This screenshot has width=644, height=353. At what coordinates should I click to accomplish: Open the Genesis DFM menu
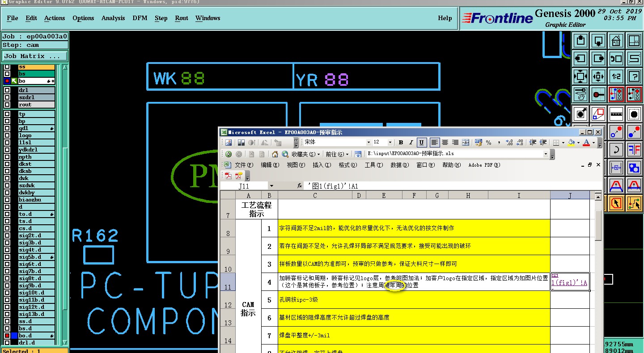140,18
